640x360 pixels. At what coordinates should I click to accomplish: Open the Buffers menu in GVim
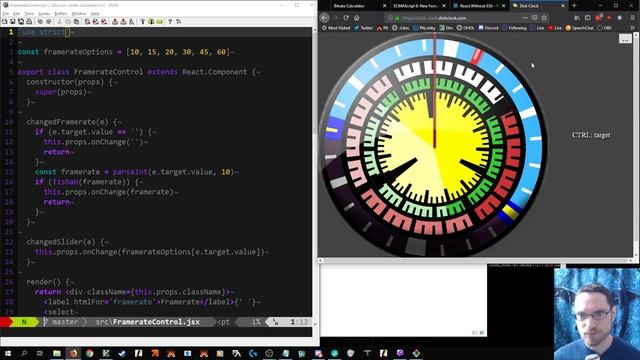pos(61,13)
